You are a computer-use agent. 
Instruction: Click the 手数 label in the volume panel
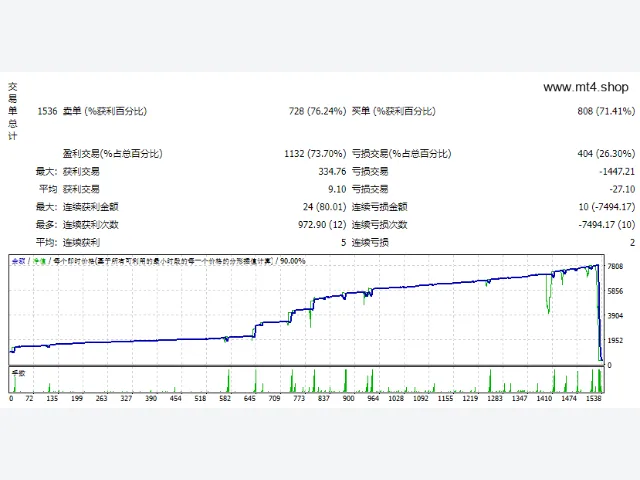(x=18, y=373)
